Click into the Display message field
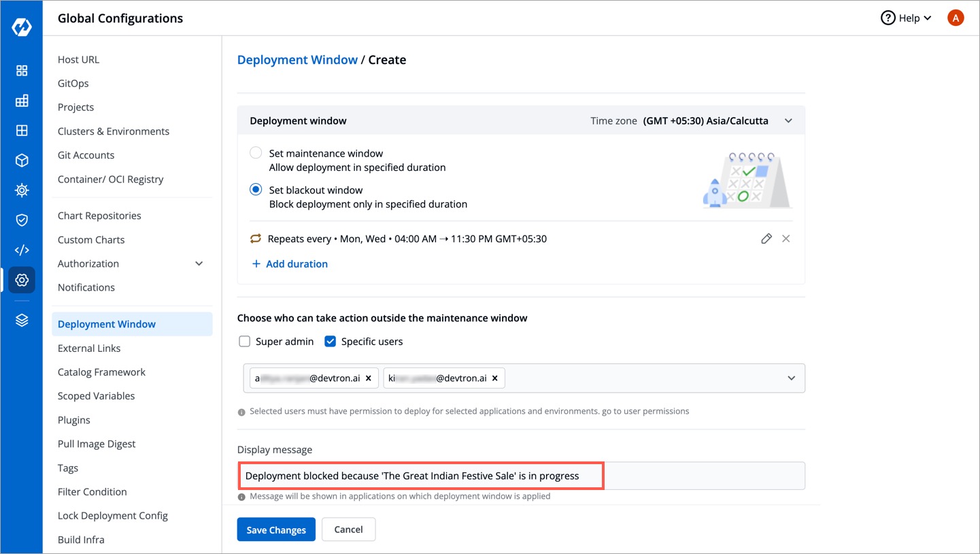This screenshot has width=980, height=554. click(520, 476)
